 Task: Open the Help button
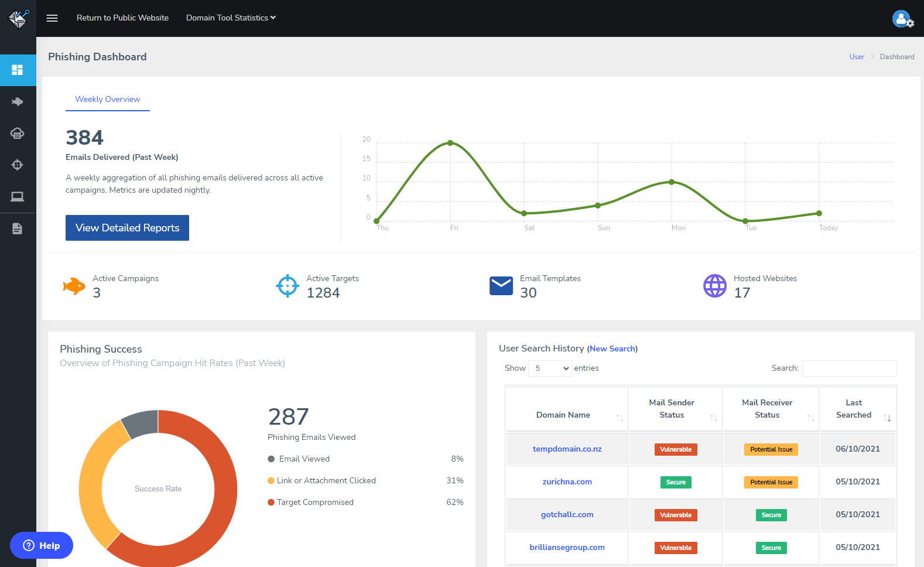tap(42, 545)
